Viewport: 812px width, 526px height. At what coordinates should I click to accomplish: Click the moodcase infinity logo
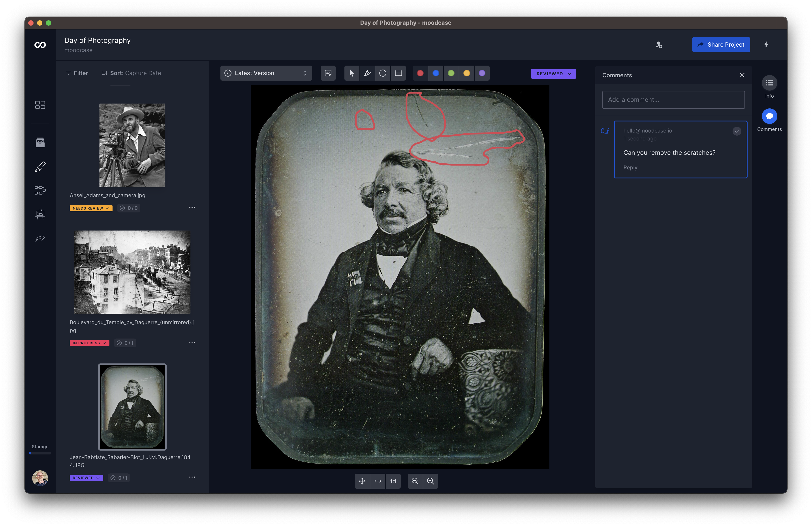pos(40,45)
